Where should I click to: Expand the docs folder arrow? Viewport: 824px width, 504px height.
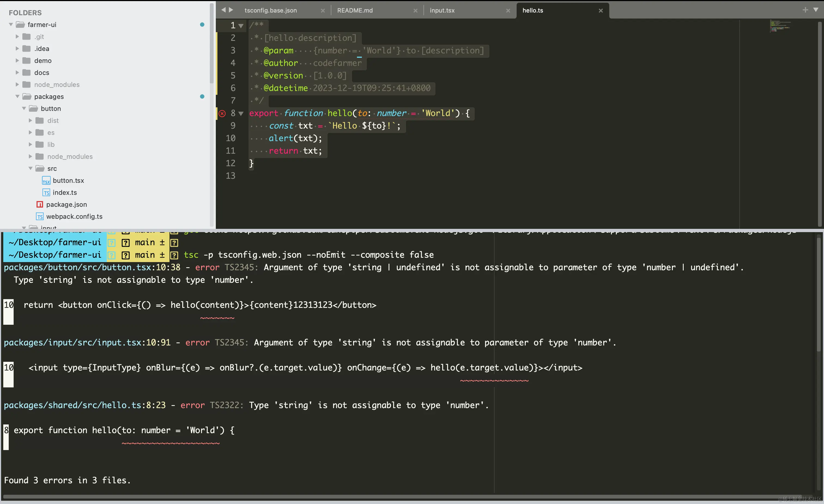17,72
